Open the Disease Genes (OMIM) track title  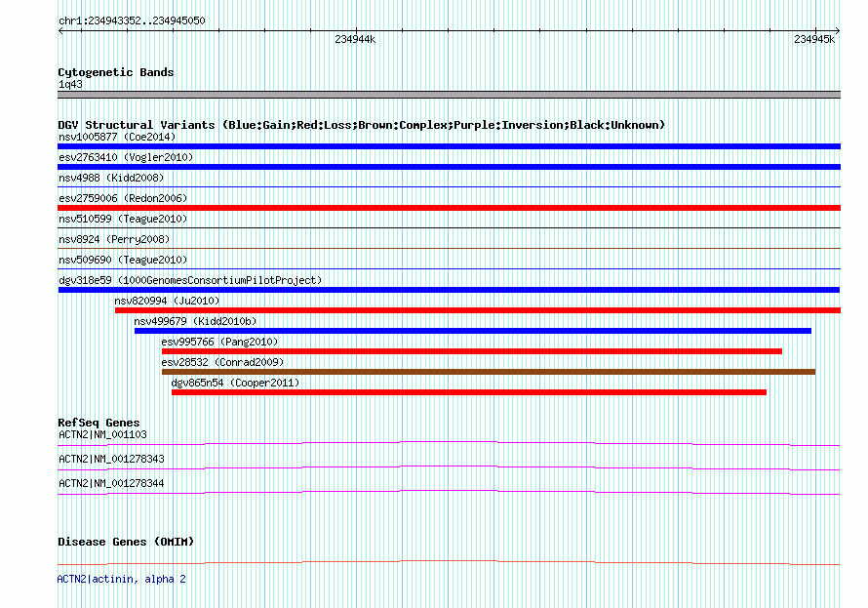[126, 542]
